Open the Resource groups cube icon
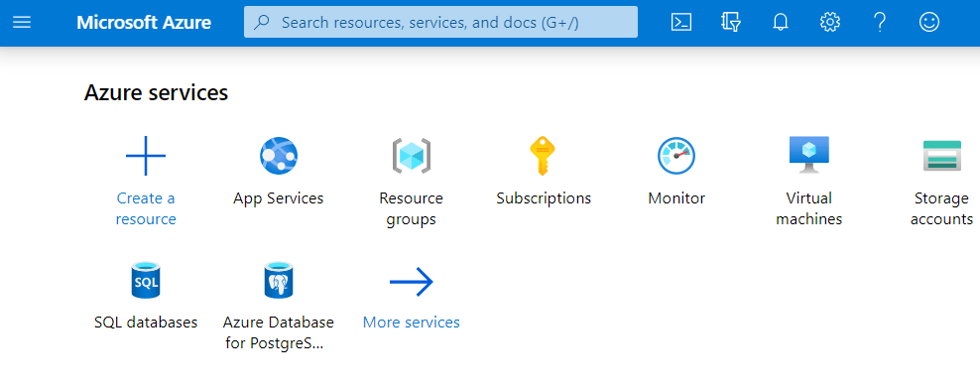Image resolution: width=980 pixels, height=390 pixels. [412, 156]
